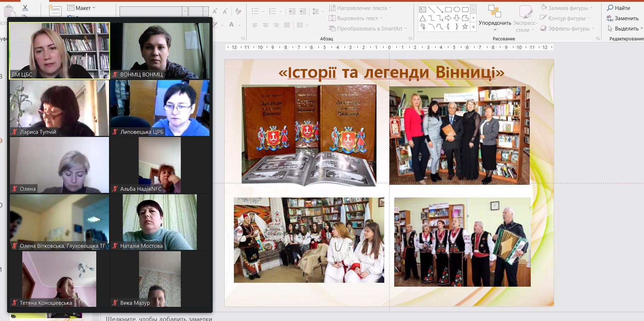Viewport: 644px width, 321px height.
Task: Open Преобразовать в SmartArt dropdown
Action: point(368,28)
